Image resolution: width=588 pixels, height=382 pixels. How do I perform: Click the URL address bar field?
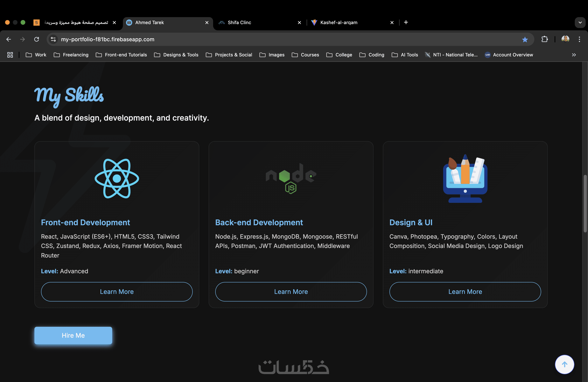[x=272, y=39]
